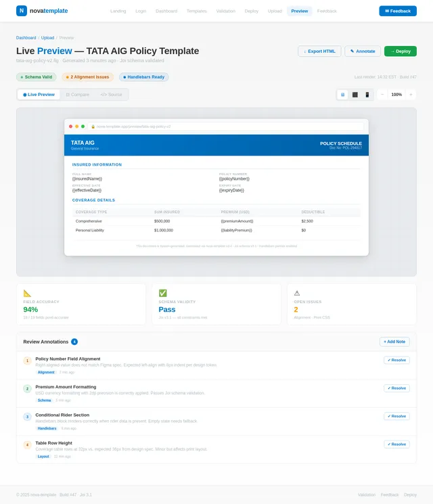Image resolution: width=433 pixels, height=504 pixels.
Task: Click the red dot in preview window
Action: click(x=71, y=127)
